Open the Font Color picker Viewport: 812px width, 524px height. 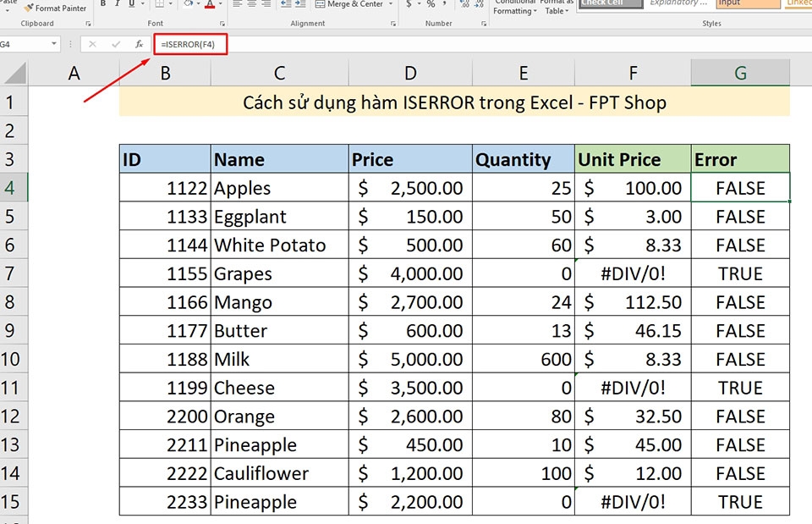(220, 4)
